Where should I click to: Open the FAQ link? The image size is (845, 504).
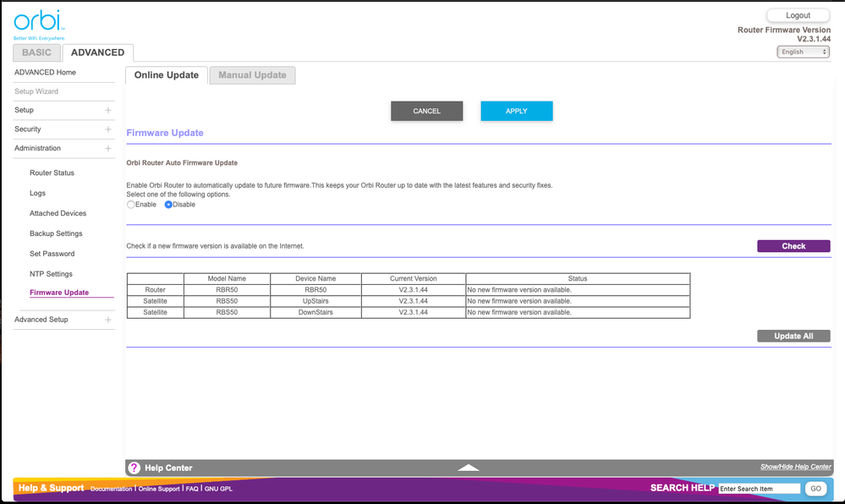pyautogui.click(x=192, y=489)
